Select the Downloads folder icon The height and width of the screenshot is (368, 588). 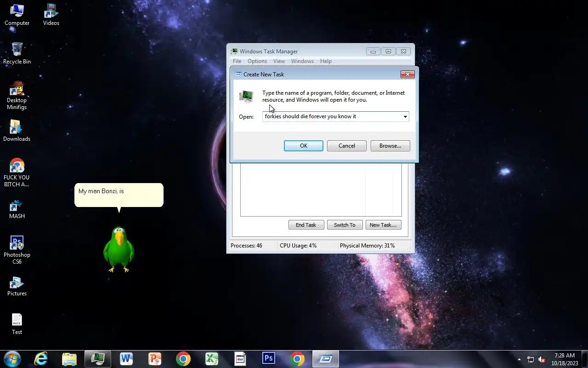17,131
